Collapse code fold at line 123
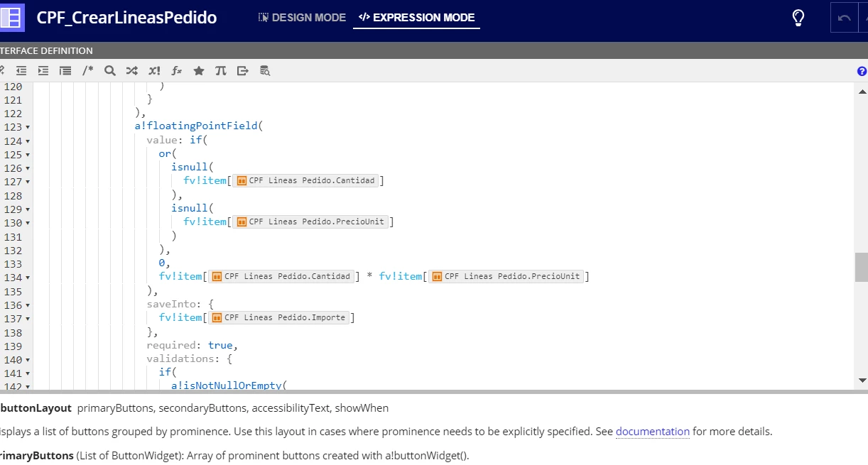 pos(27,127)
